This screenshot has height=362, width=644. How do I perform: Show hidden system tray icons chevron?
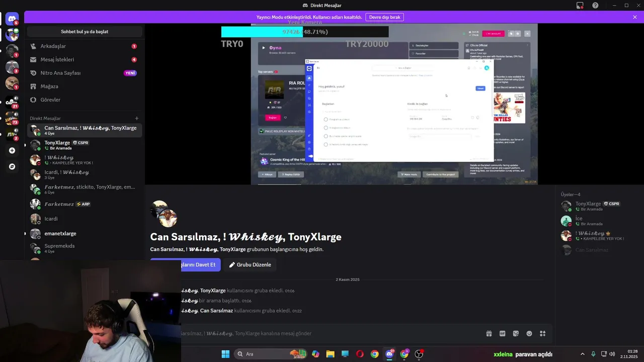[x=583, y=354]
